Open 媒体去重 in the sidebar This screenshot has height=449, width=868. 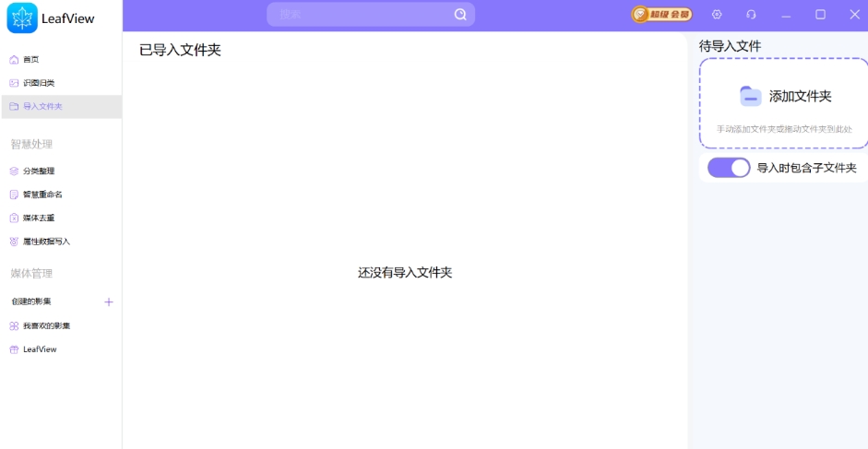pyautogui.click(x=62, y=219)
